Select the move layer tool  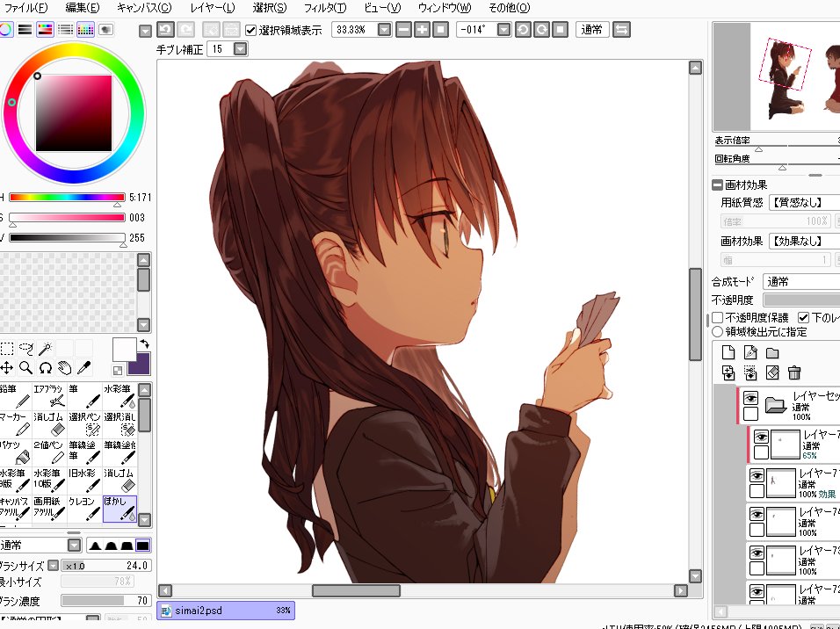pyautogui.click(x=6, y=367)
